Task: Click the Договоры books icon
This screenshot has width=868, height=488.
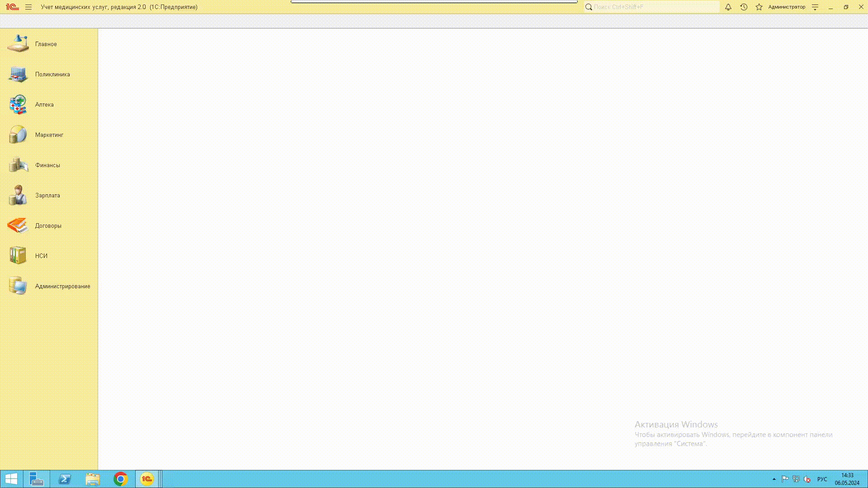Action: [18, 225]
